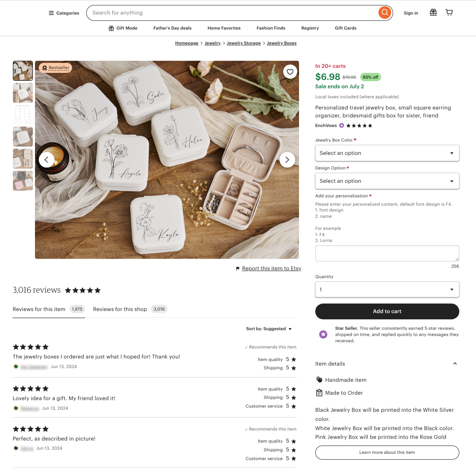Click the Bestseller badge on the image

point(56,68)
